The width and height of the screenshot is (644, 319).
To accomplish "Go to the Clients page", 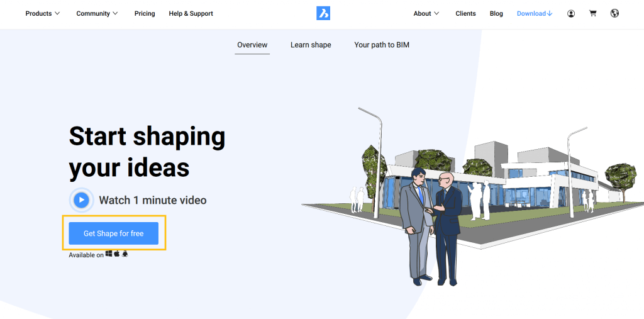I will pos(465,14).
